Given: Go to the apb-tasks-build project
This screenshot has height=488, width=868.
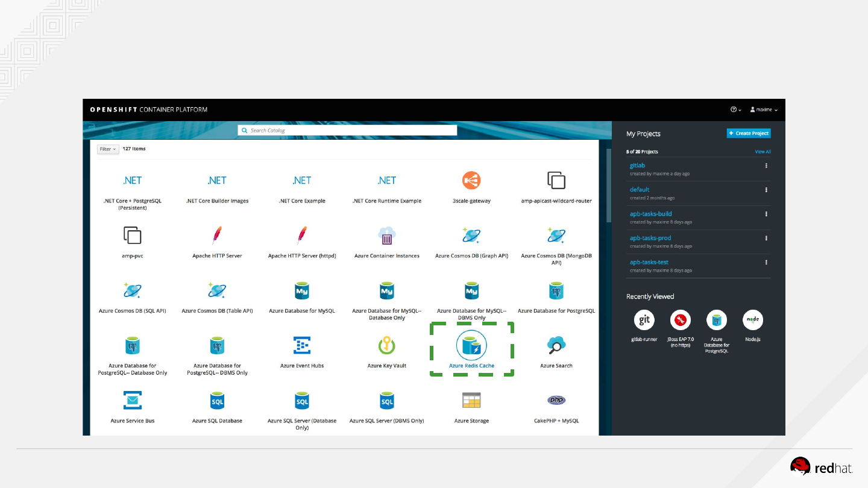Looking at the screenshot, I should [650, 214].
